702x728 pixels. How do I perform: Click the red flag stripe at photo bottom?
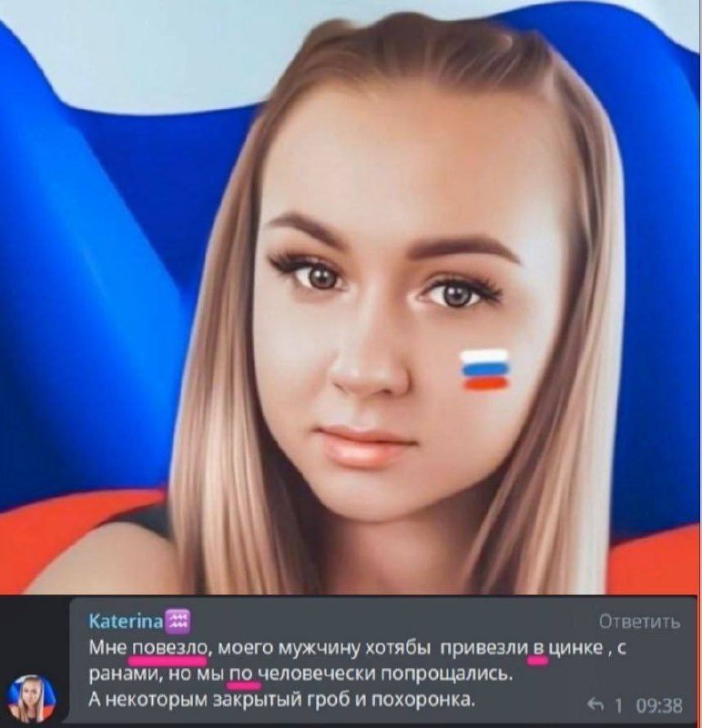70,548
